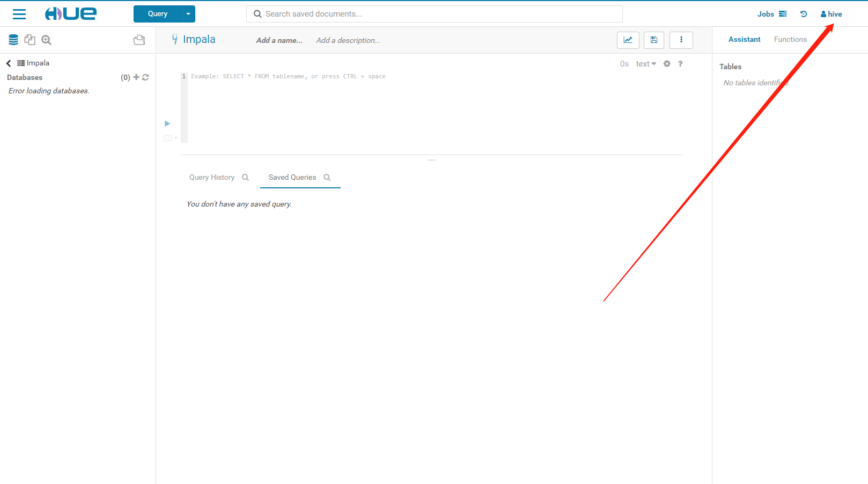Image resolution: width=868 pixels, height=484 pixels.
Task: Click the Impala editor icon
Action: click(175, 39)
